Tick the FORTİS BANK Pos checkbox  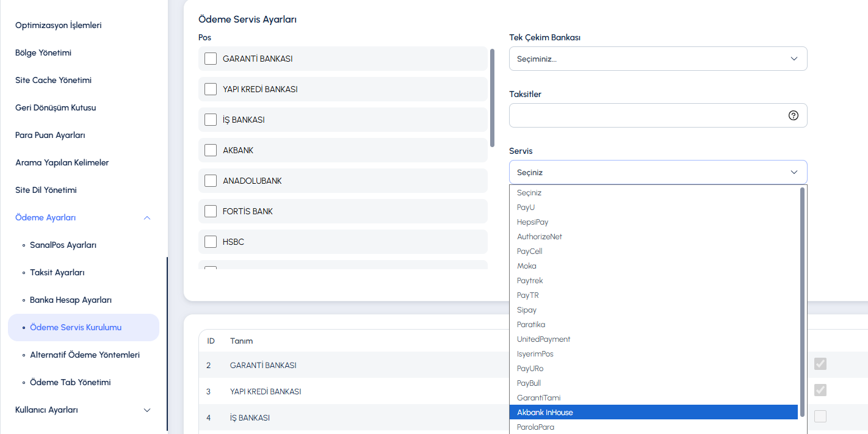[211, 211]
